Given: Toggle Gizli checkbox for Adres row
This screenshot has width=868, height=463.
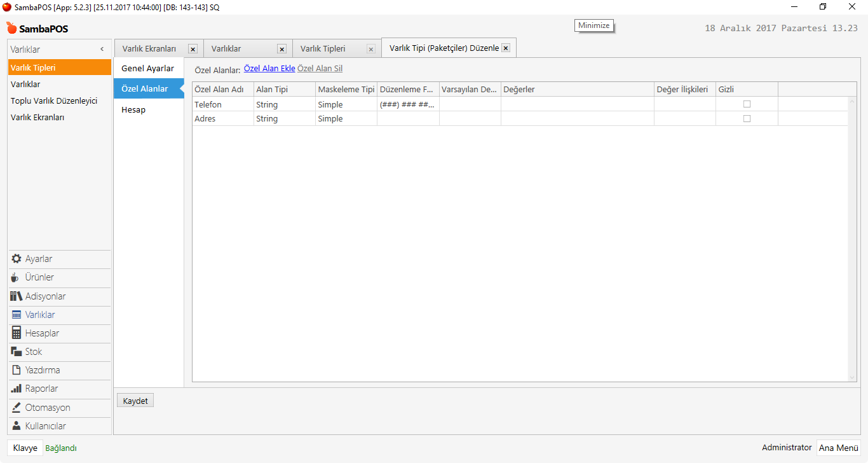Looking at the screenshot, I should [x=747, y=119].
